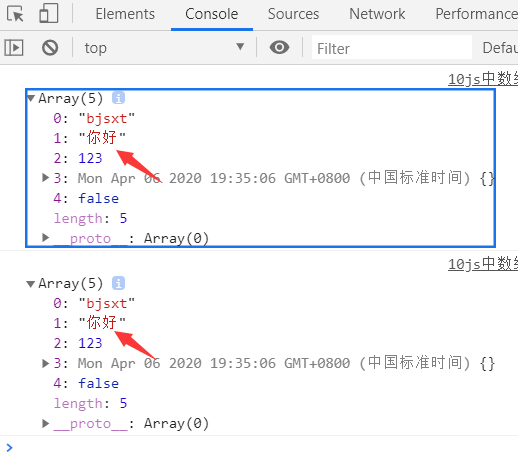
Task: Switch to the Console tab
Action: click(x=212, y=14)
